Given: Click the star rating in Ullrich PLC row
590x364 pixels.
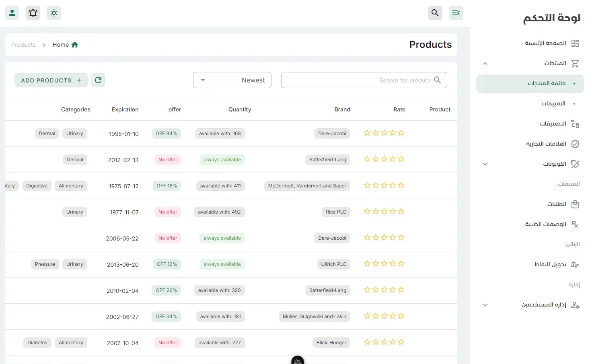Looking at the screenshot, I should pos(384,264).
